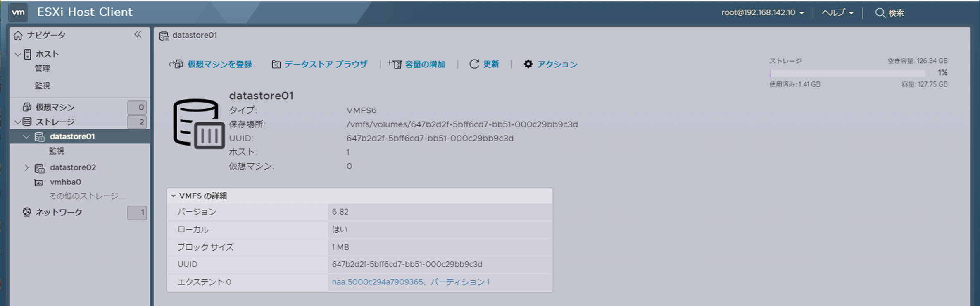Image resolution: width=980 pixels, height=306 pixels.
Task: Select その他のストレージ in navigator
Action: coord(87,196)
